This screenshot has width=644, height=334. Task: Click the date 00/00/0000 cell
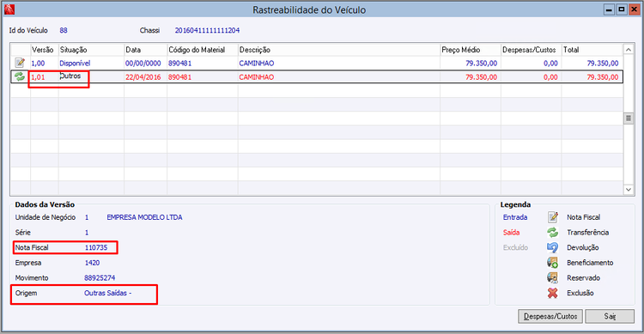145,64
